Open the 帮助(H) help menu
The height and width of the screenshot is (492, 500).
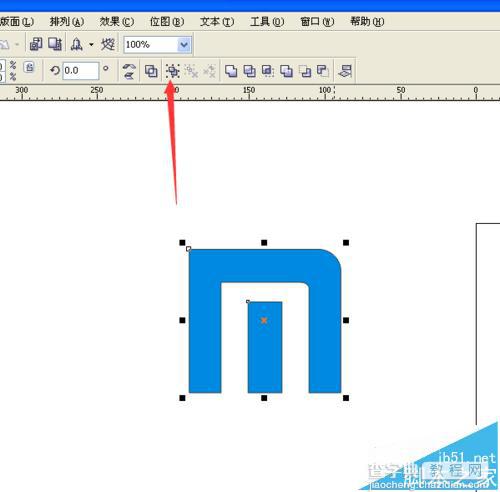point(367,22)
